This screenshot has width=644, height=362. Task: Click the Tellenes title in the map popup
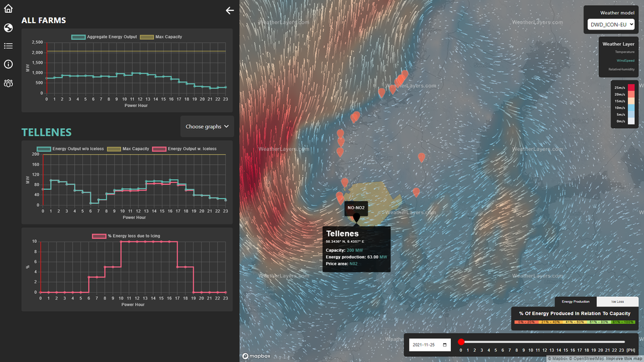coord(342,233)
